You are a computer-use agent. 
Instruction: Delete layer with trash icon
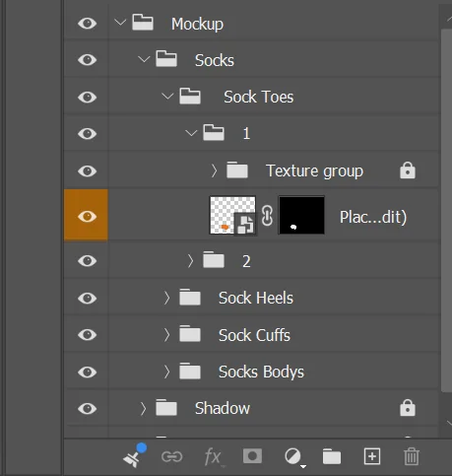pyautogui.click(x=412, y=456)
